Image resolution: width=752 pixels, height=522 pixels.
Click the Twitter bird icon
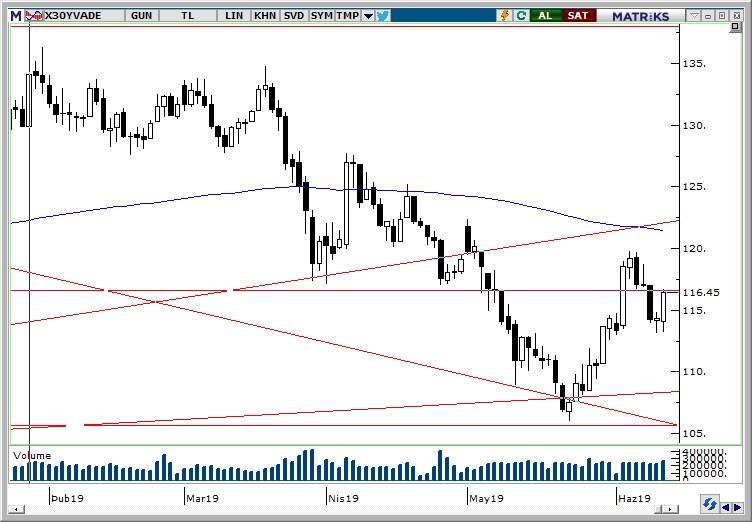point(383,16)
